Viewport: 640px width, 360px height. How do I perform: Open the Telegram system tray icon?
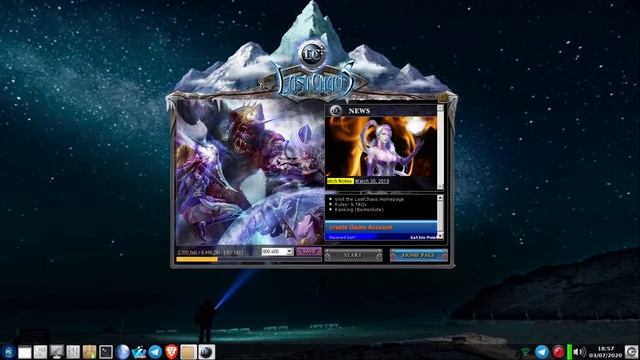[542, 352]
